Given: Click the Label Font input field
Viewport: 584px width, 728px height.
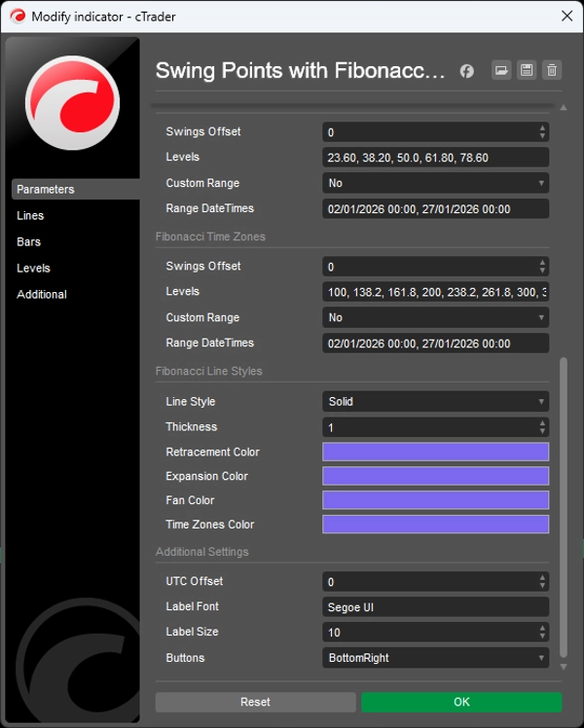Looking at the screenshot, I should point(435,607).
